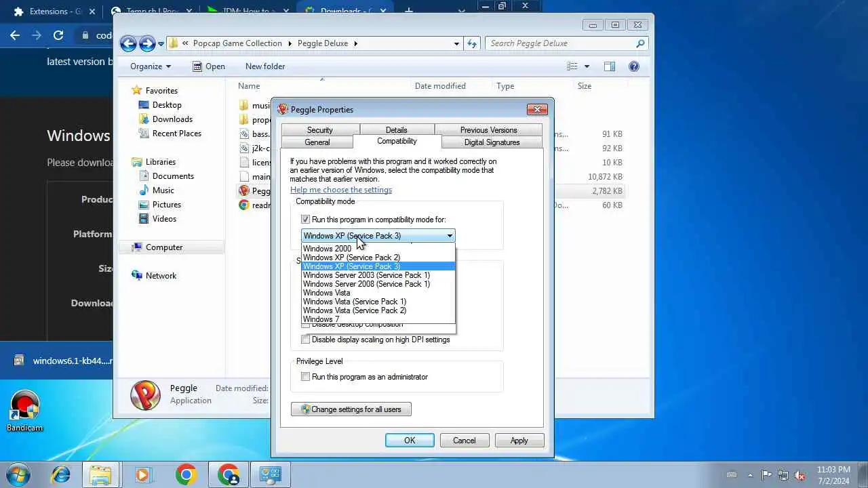Select Pictures library
868x488 pixels.
(x=166, y=205)
